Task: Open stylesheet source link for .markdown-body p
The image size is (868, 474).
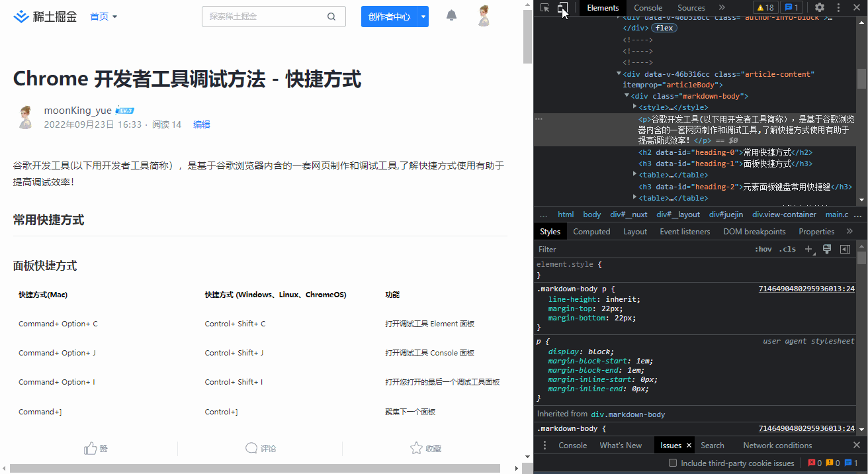Action: click(x=806, y=289)
